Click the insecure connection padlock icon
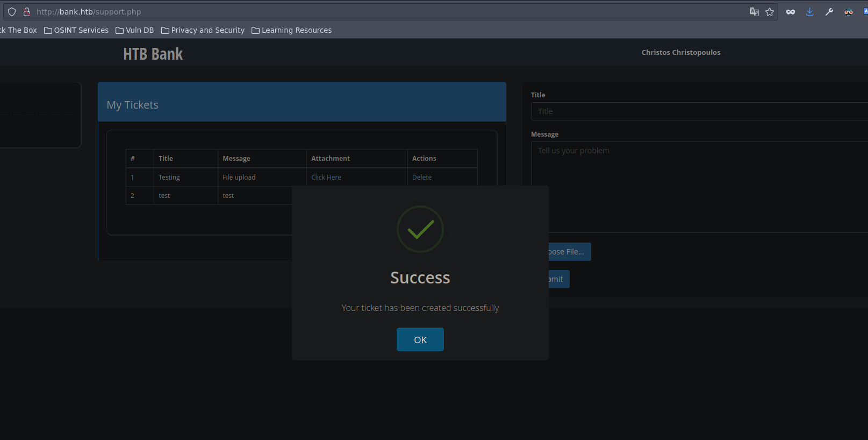Viewport: 868px width, 440px height. tap(26, 12)
